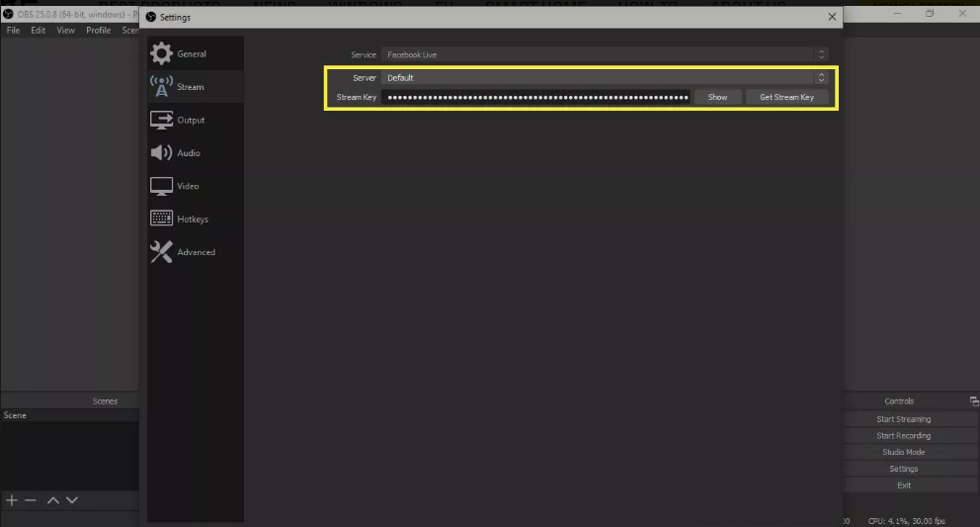The height and width of the screenshot is (527, 980).
Task: Open Hotkeys keyboard icon
Action: pyautogui.click(x=161, y=219)
